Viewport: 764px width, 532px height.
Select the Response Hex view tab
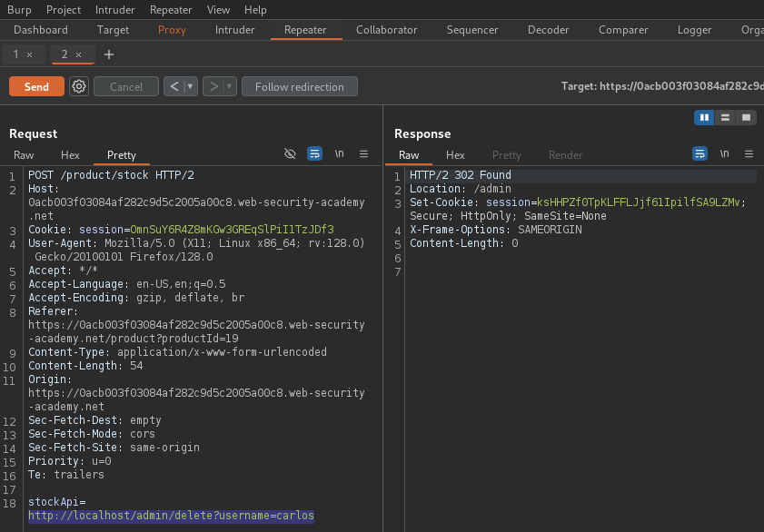[x=455, y=154]
